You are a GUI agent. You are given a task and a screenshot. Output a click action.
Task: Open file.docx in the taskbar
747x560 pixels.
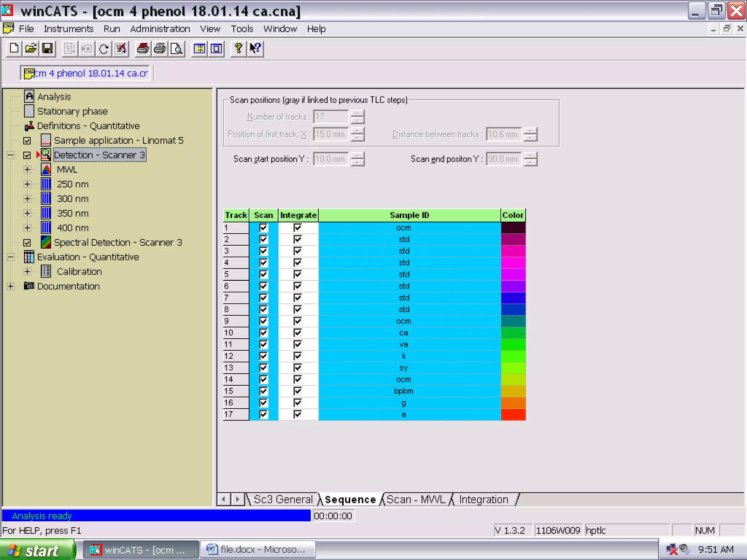tap(257, 549)
